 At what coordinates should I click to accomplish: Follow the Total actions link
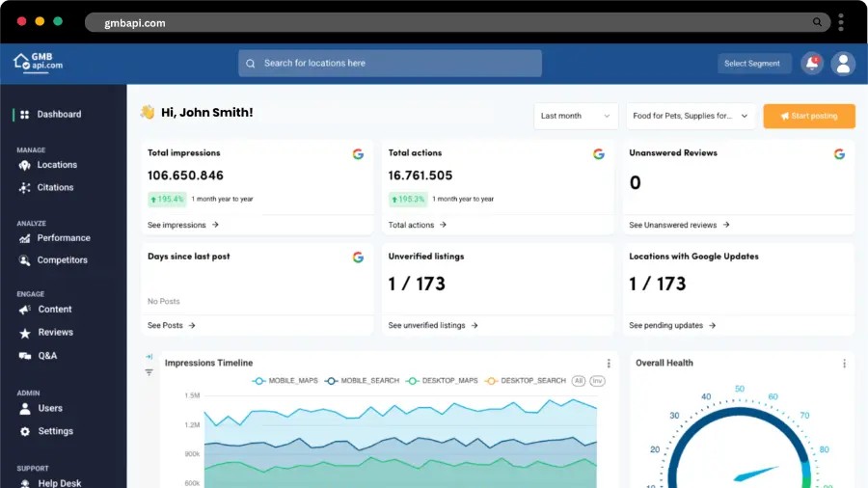tap(417, 225)
